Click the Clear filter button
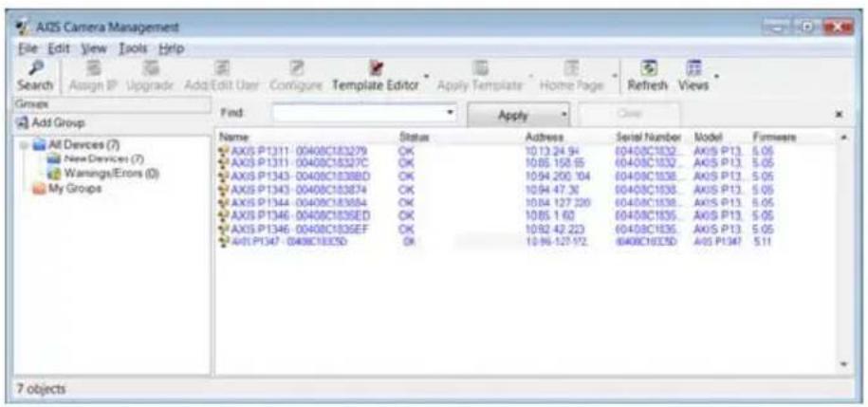Viewport: 868px width, 407px height. pyautogui.click(x=629, y=114)
